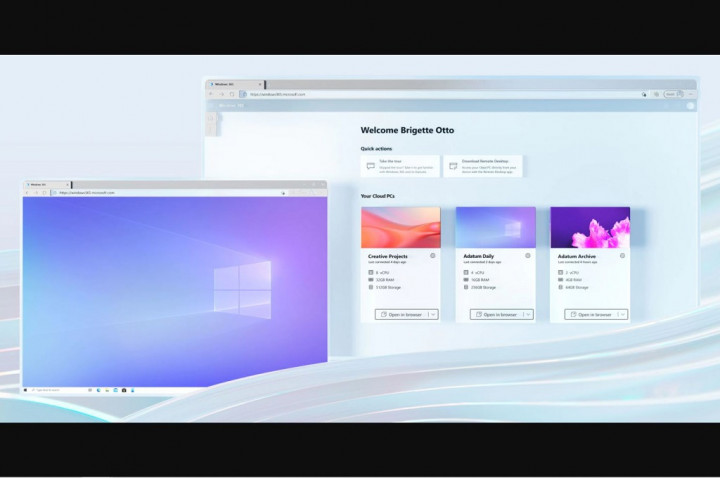Click the 512GB Storage text on Creative Projects
The width and height of the screenshot is (720, 478).
click(x=388, y=287)
